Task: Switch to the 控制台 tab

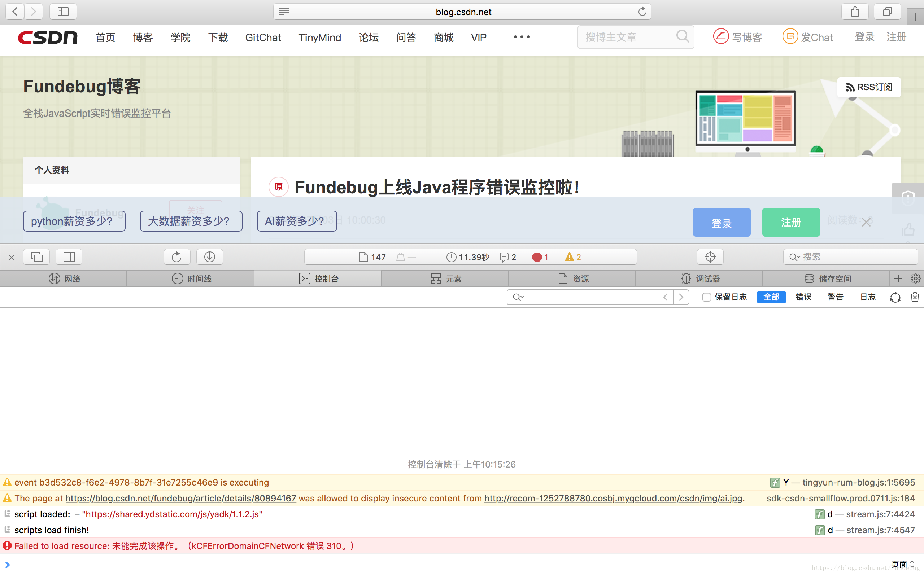Action: tap(318, 279)
